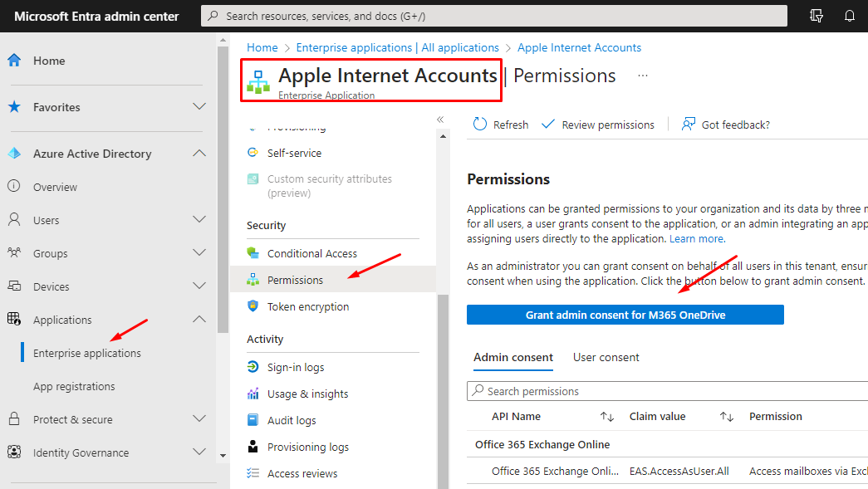
Task: Click the Conditional Access shield icon
Action: [x=253, y=253]
